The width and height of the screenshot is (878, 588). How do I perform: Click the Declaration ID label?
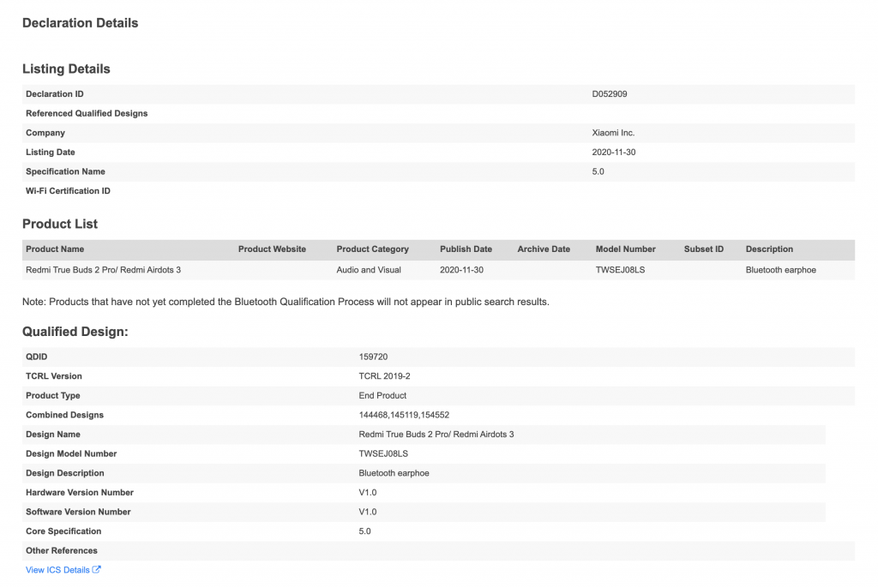click(x=54, y=94)
